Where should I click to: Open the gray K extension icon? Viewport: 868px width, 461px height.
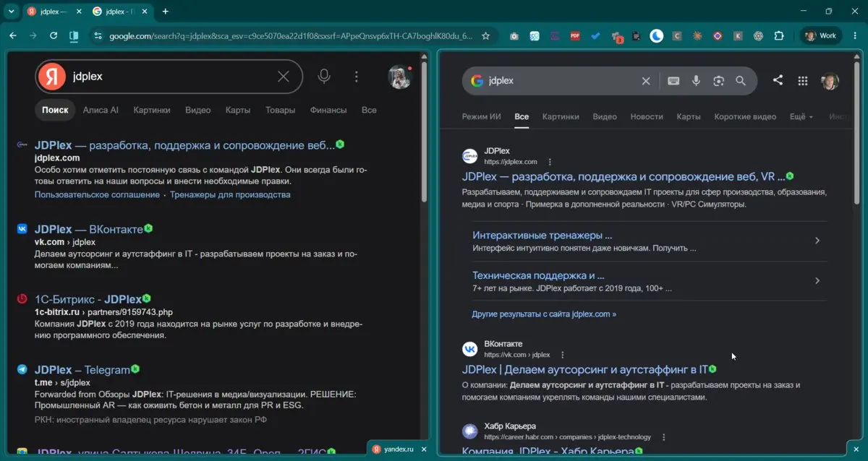(x=738, y=35)
